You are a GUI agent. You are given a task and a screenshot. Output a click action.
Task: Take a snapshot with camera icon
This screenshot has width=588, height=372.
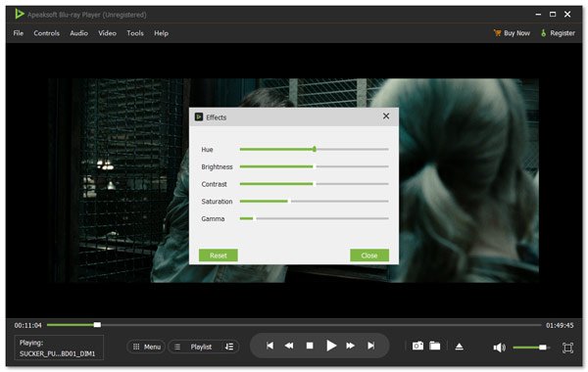[417, 346]
